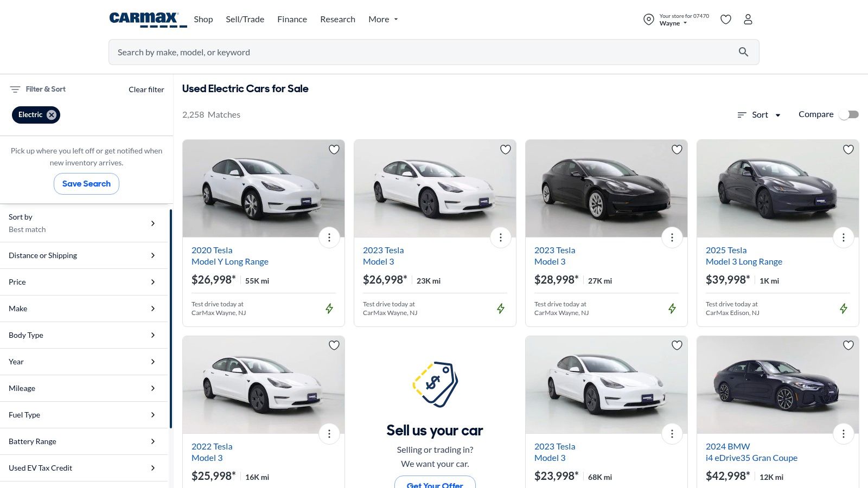Favorite the 2025 Tesla Model 3 Long Range
868x488 pixels.
pos(848,150)
